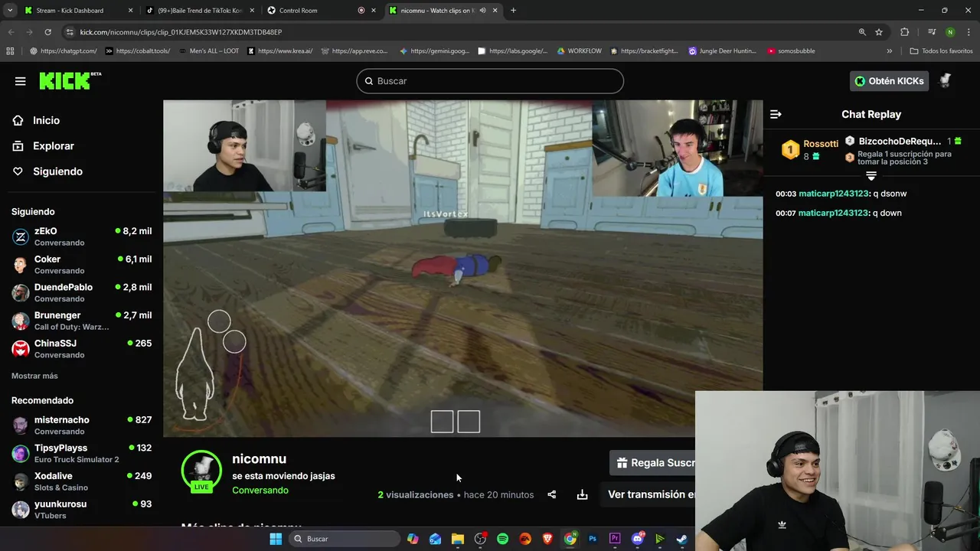Click the nicomnu channel name
Screen dimensions: 980x551
tap(259, 458)
